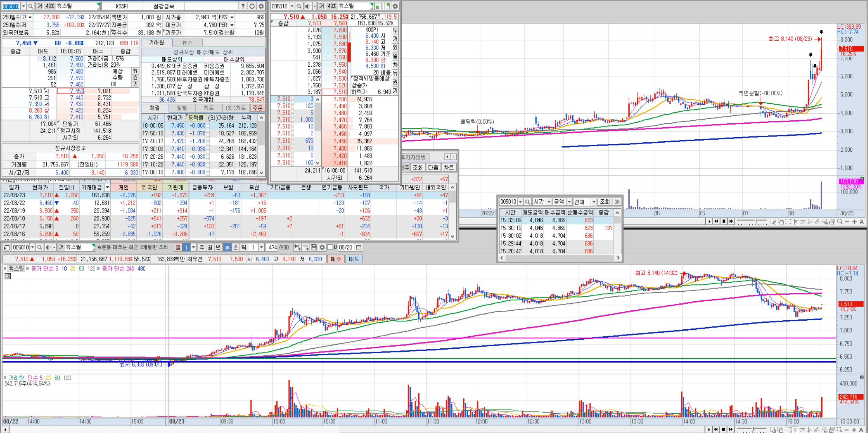Open the 시간 dropdown in the popup window
The height and width of the screenshot is (433, 868).
[x=549, y=202]
